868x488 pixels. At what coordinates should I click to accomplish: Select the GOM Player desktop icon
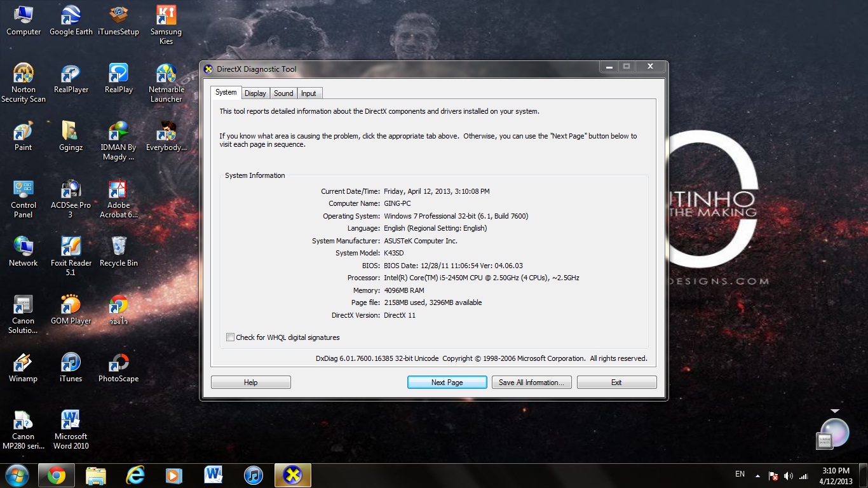71,309
